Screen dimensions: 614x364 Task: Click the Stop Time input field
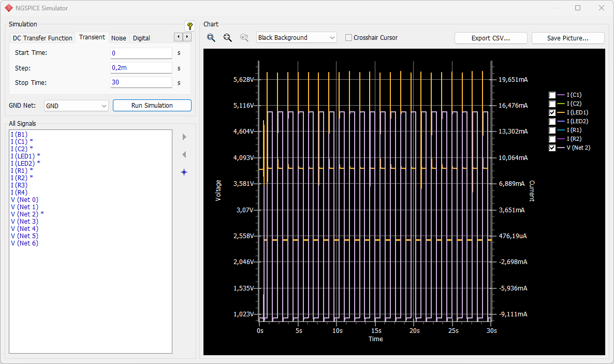tap(141, 82)
